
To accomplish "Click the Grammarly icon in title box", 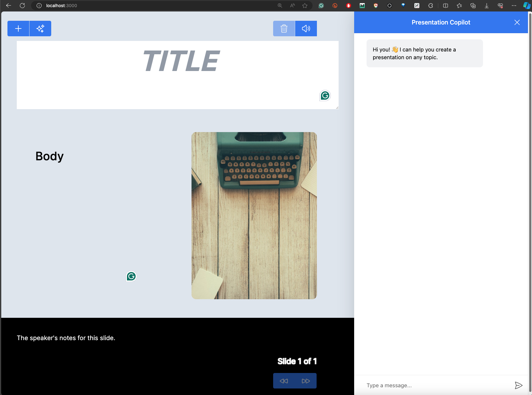I will point(325,96).
